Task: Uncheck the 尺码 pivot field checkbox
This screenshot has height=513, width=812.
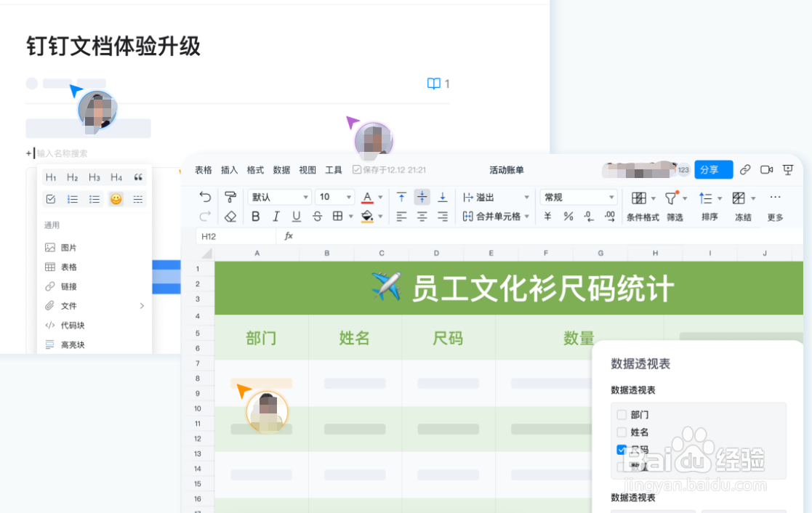Action: tap(622, 449)
